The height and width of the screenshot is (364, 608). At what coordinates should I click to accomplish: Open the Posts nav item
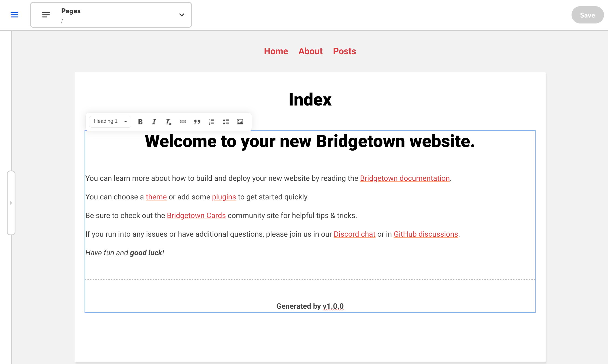(x=344, y=51)
